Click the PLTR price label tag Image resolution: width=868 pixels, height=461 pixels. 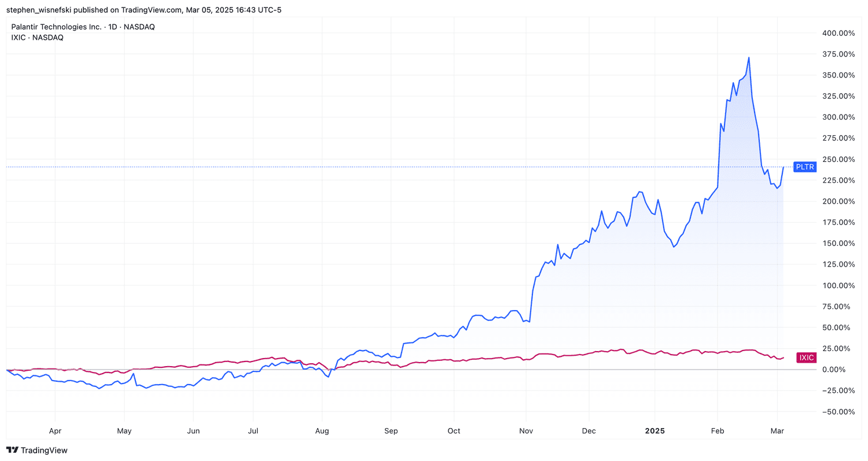pyautogui.click(x=805, y=167)
